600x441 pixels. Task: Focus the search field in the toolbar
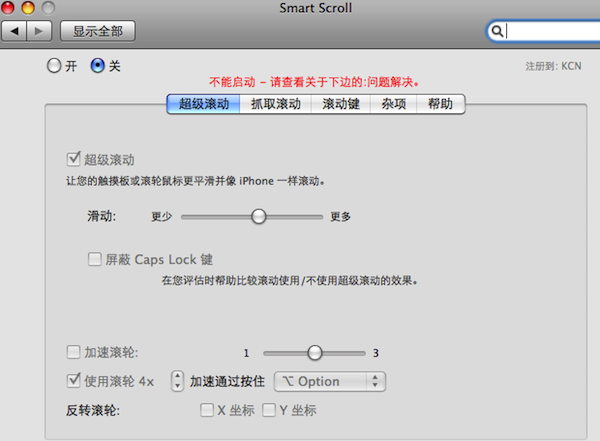(545, 31)
